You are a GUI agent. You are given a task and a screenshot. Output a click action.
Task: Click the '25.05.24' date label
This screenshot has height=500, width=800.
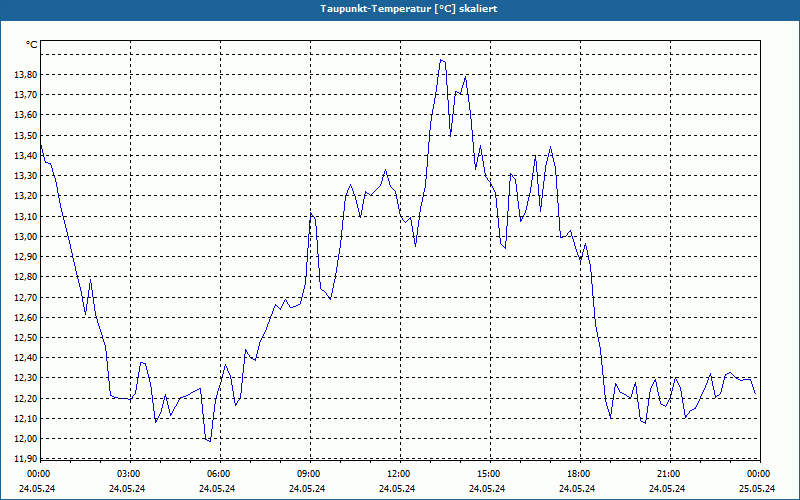point(757,488)
